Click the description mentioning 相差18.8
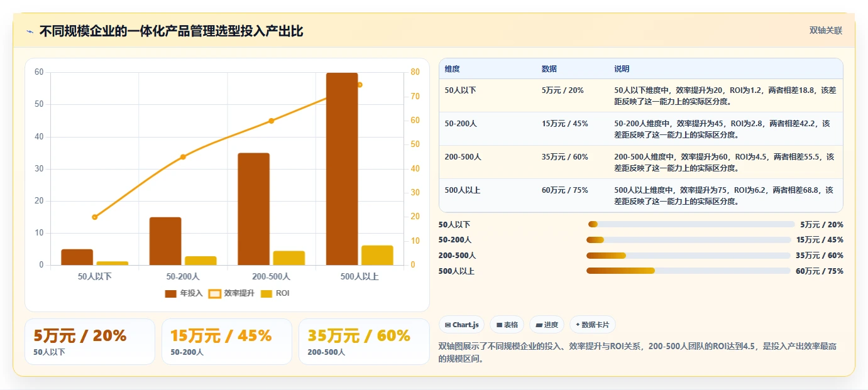This screenshot has height=390, width=868. point(725,95)
